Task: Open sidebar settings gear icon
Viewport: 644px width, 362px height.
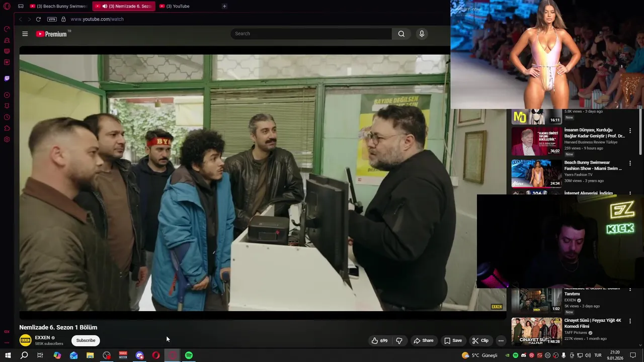Action: coord(7,139)
